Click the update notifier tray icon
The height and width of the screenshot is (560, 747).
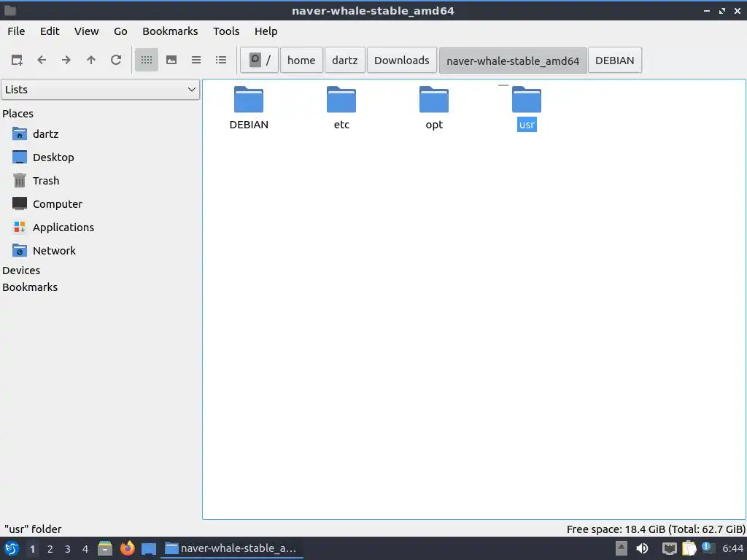click(708, 548)
